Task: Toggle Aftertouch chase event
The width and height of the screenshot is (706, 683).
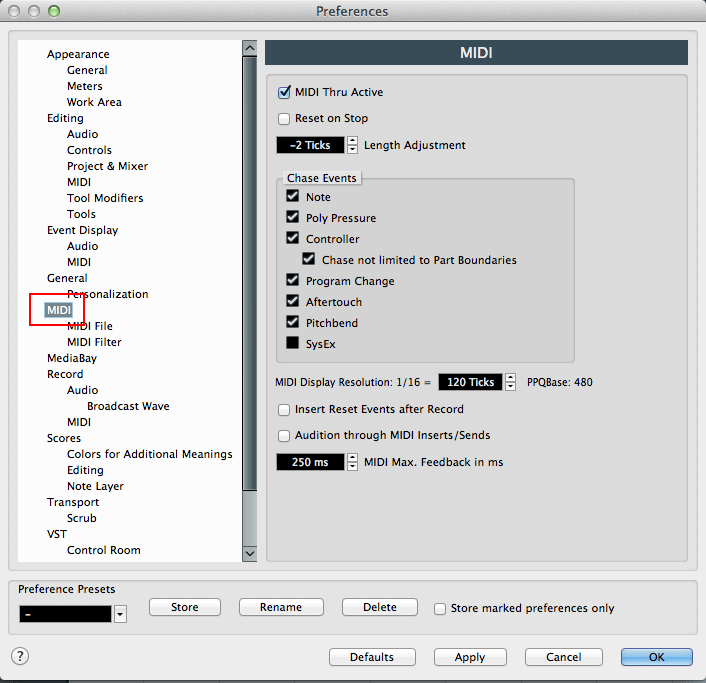Action: [x=293, y=301]
